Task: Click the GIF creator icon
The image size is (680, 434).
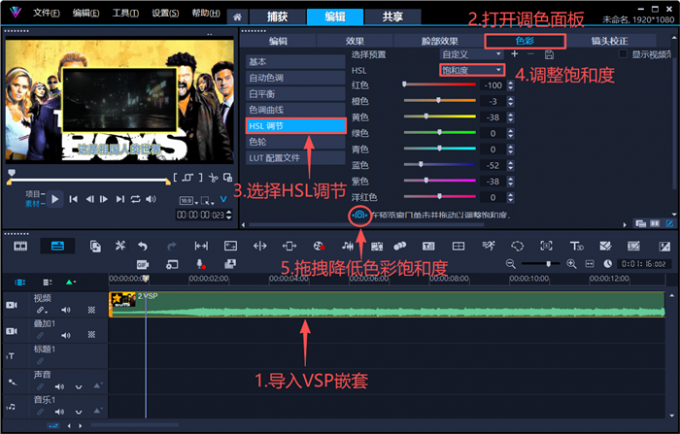Action: click(143, 264)
